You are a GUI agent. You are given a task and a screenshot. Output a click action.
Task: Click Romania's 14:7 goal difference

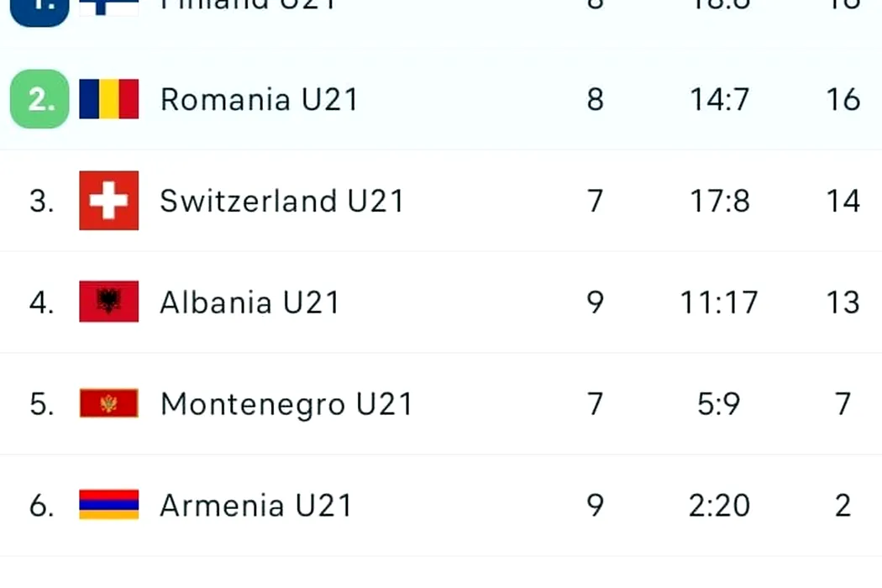pyautogui.click(x=719, y=100)
